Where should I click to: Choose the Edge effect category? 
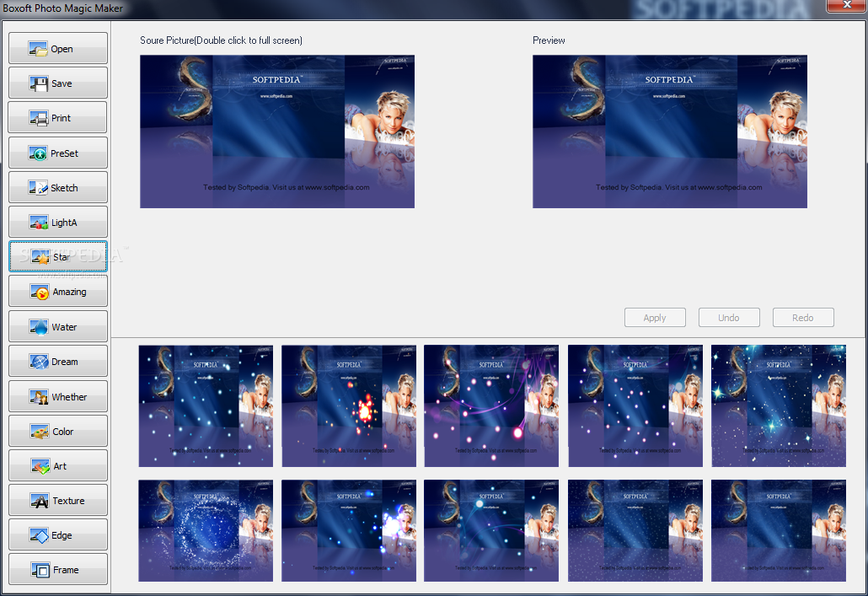[x=58, y=534]
